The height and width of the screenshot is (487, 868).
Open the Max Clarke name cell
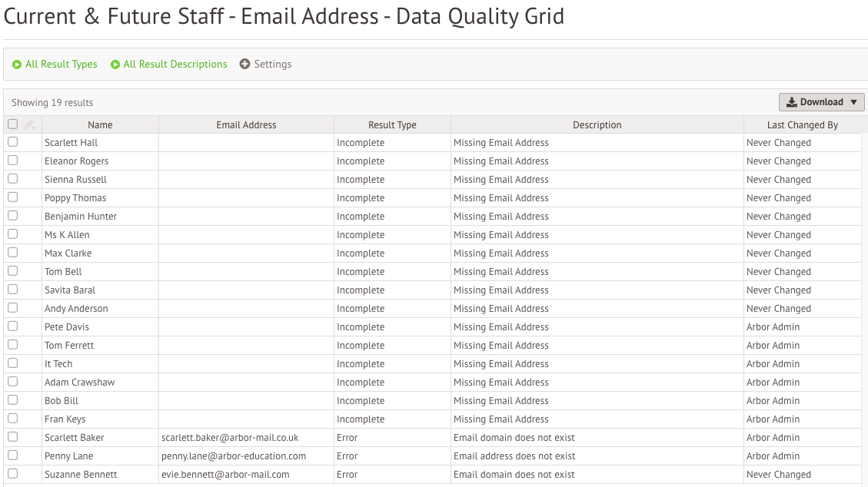click(x=100, y=253)
